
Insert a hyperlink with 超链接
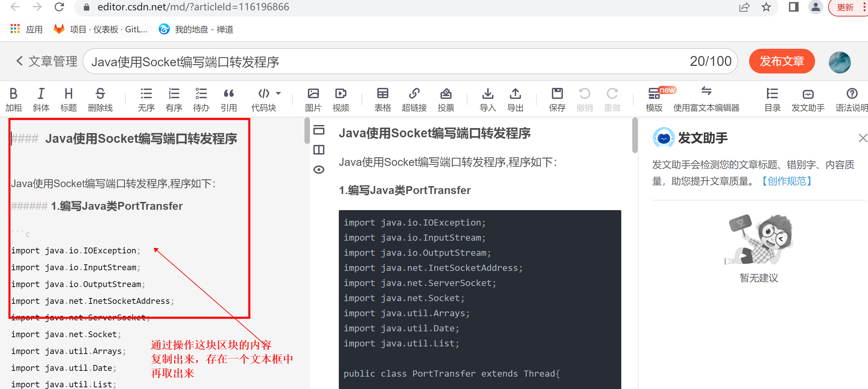point(414,100)
